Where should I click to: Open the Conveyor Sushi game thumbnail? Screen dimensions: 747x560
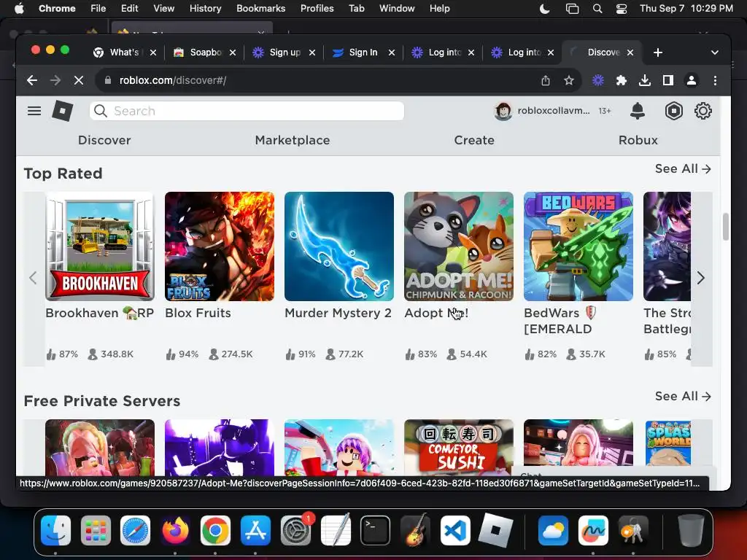tap(458, 448)
